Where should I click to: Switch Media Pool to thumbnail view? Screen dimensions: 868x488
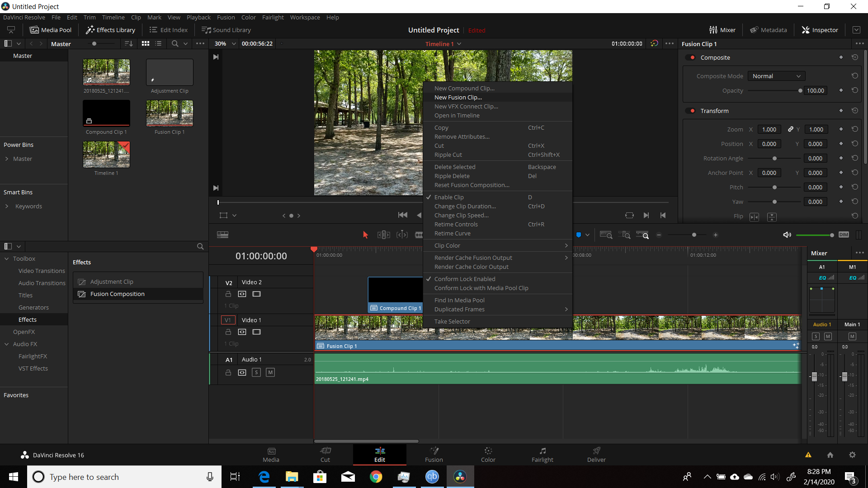pyautogui.click(x=146, y=44)
